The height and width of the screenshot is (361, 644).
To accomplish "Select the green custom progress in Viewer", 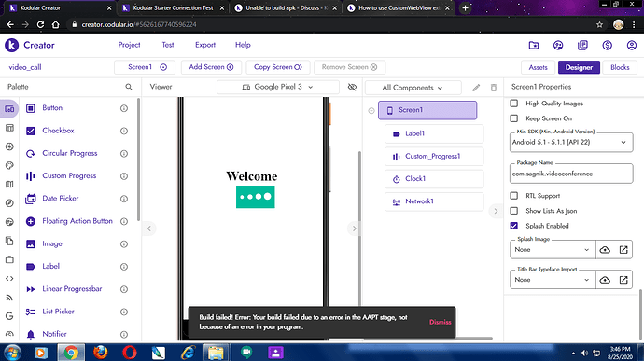I will [256, 197].
